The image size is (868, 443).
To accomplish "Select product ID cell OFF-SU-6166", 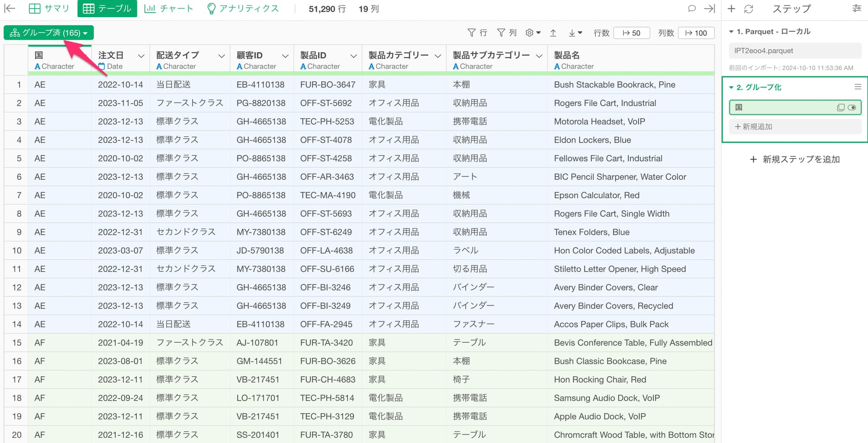I will [327, 269].
